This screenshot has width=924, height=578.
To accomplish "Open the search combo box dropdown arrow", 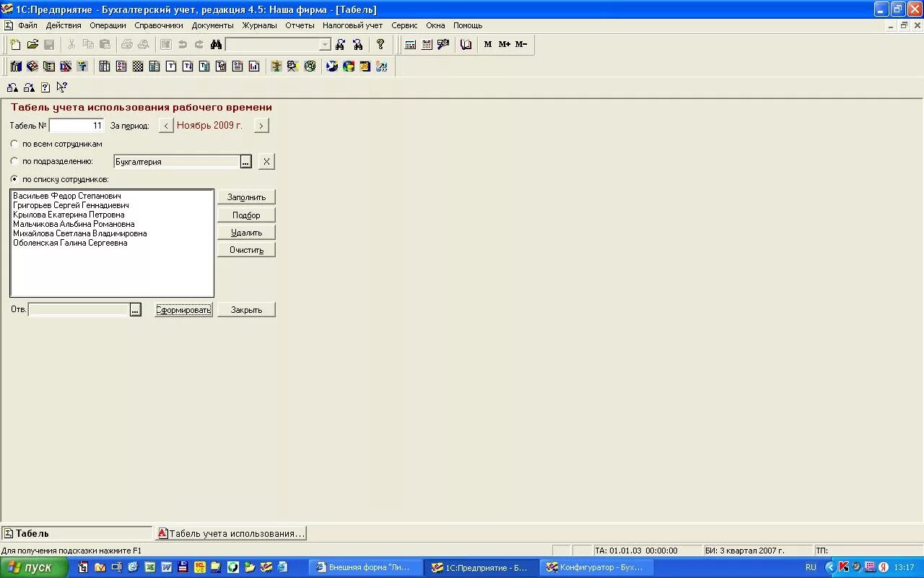I will pyautogui.click(x=325, y=44).
